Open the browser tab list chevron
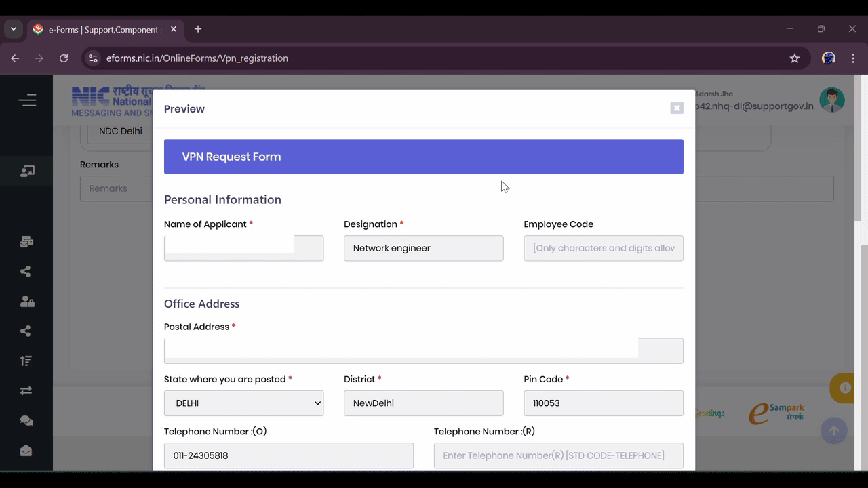The width and height of the screenshot is (868, 488). [x=13, y=28]
